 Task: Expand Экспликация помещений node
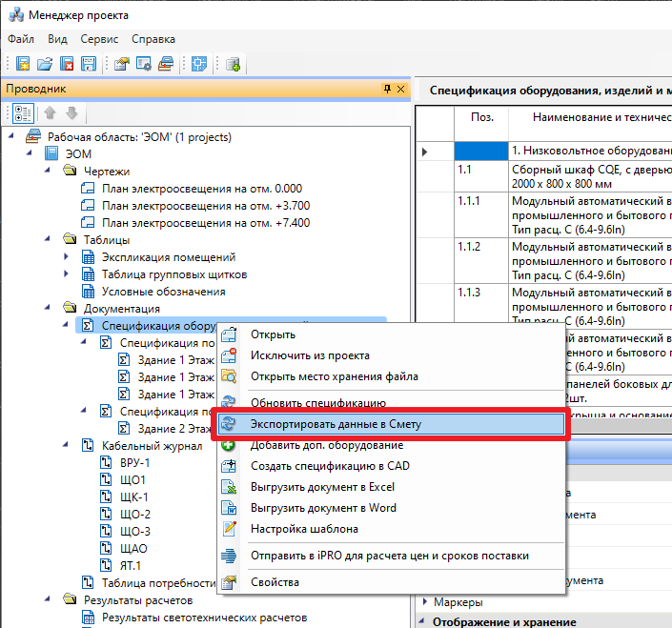66,256
